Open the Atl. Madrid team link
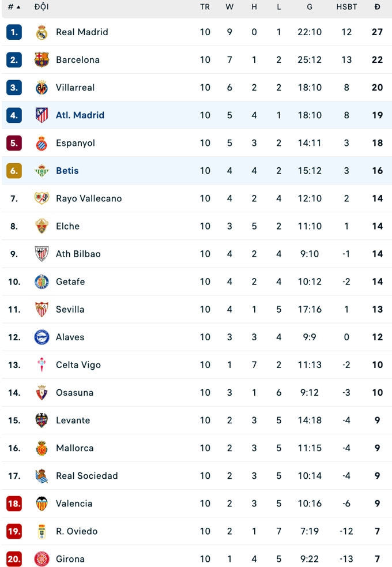Screen dimensions: 392x567 pos(80,115)
